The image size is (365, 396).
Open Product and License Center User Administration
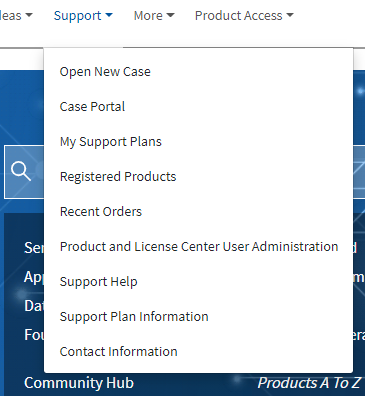click(x=199, y=247)
